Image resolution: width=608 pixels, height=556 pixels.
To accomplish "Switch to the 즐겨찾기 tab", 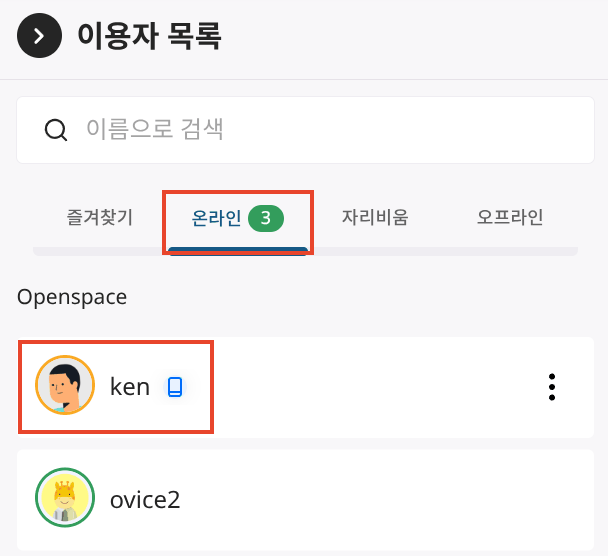I will point(100,217).
